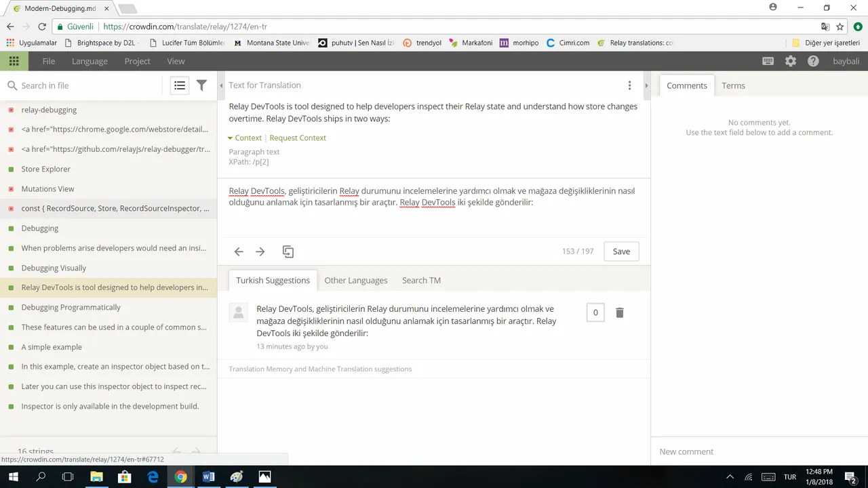This screenshot has width=868, height=488.
Task: Select the Turkish Suggestions tab
Action: [273, 281]
